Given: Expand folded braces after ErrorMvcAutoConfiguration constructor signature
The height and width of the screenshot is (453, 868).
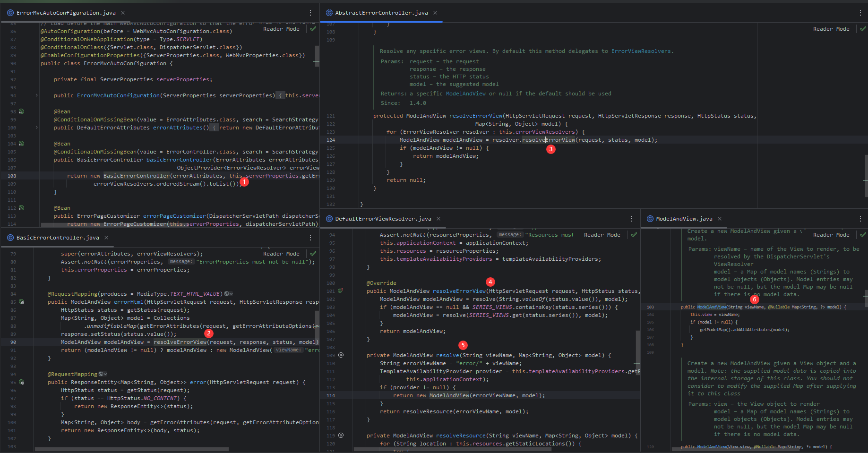Looking at the screenshot, I should (x=280, y=95).
